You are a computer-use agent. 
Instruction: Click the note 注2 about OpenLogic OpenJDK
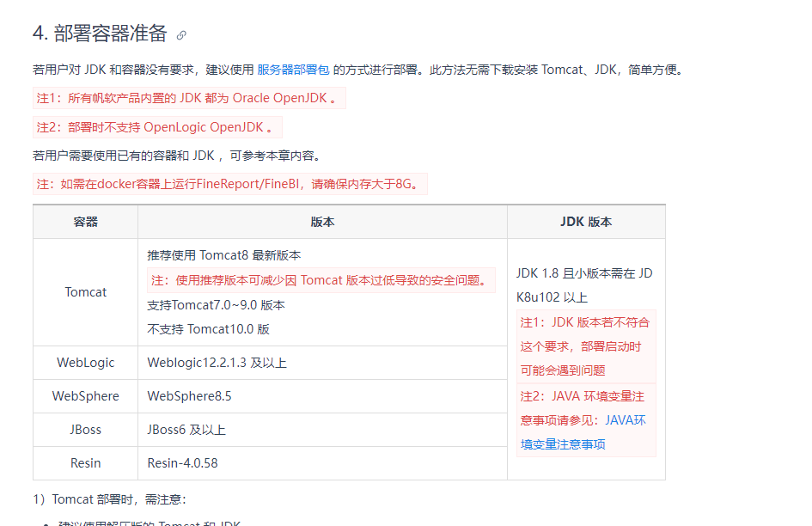click(x=157, y=127)
